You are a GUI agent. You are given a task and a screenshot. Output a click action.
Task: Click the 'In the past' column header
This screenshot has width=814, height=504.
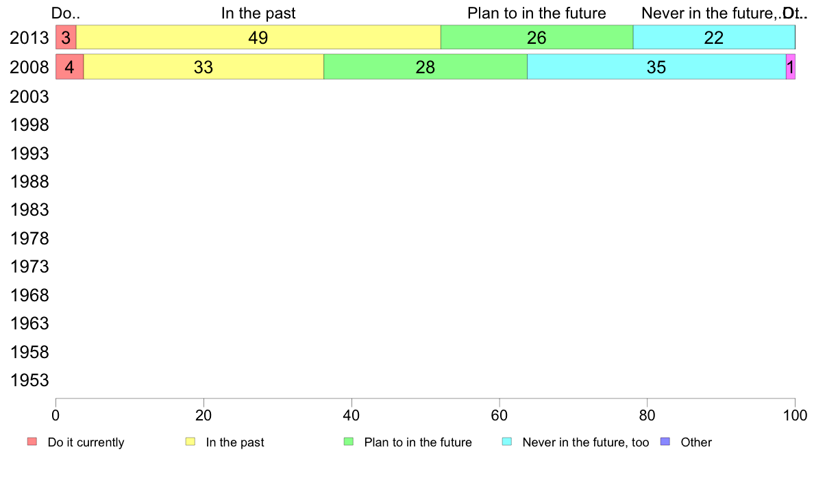coord(258,13)
